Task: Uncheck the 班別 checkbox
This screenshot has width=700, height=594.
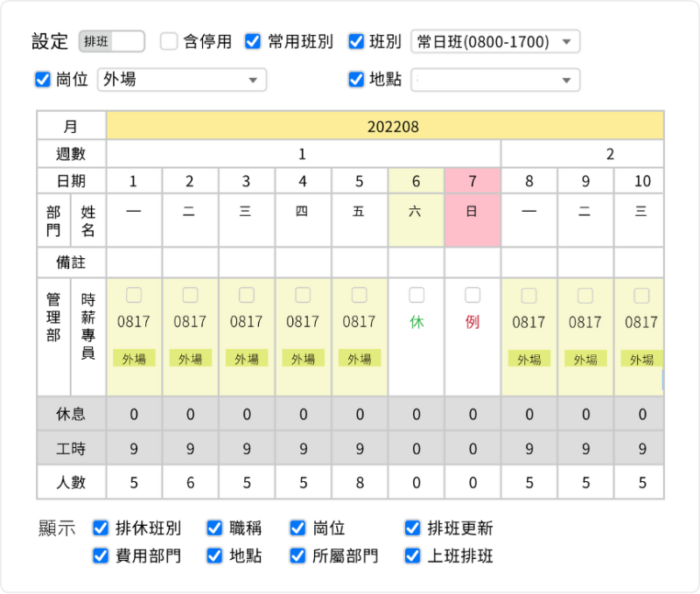Action: pos(356,41)
